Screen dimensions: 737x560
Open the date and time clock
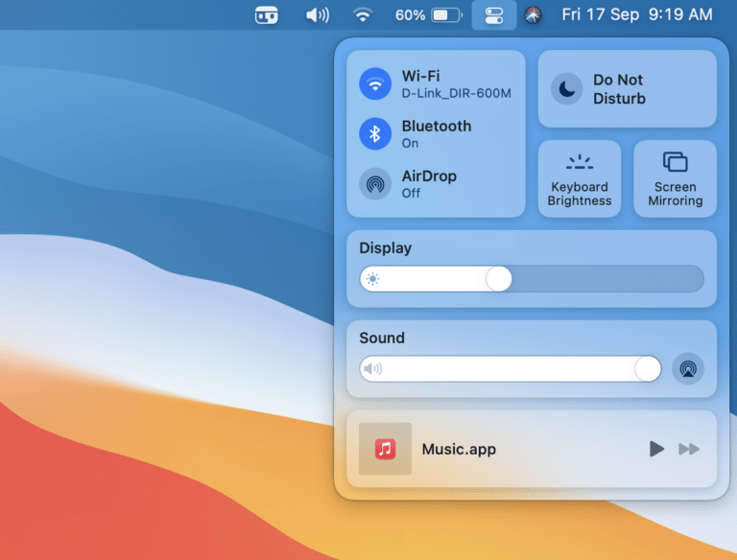tap(637, 14)
